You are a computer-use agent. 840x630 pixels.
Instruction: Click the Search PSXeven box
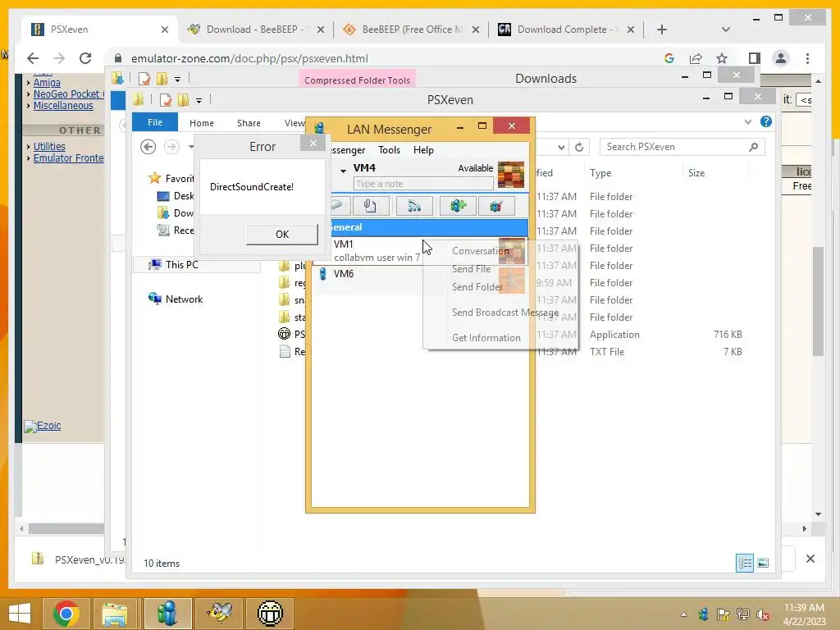point(682,147)
